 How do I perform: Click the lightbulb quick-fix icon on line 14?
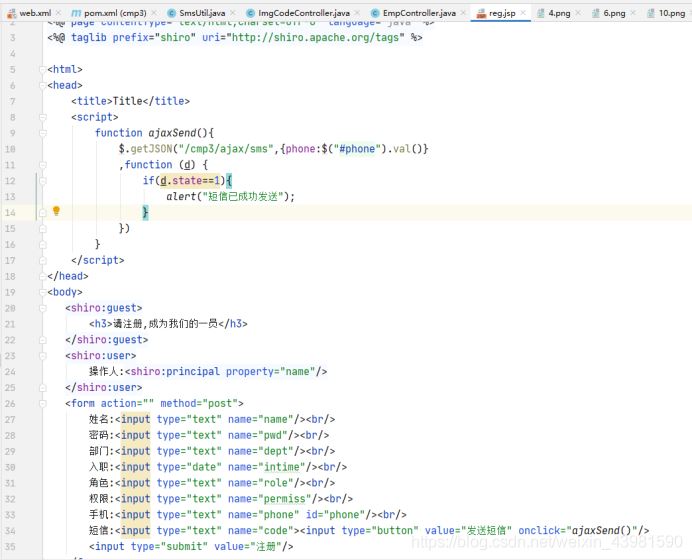(56, 211)
